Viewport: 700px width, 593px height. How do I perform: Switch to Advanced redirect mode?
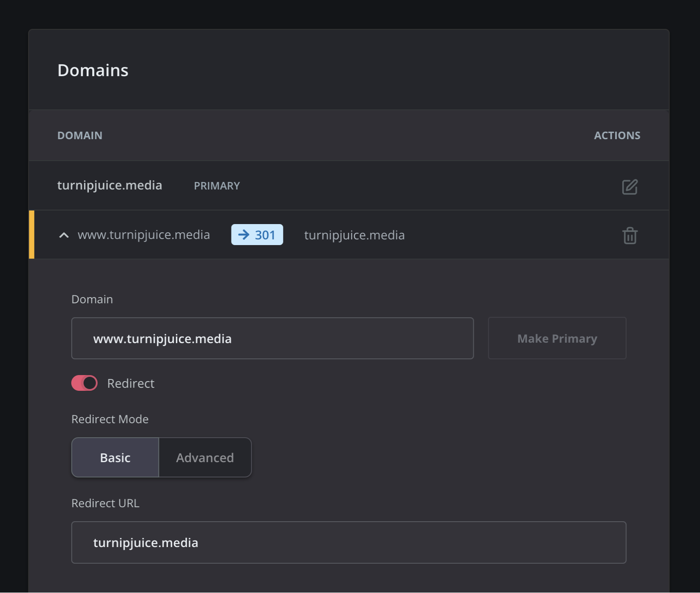(205, 457)
